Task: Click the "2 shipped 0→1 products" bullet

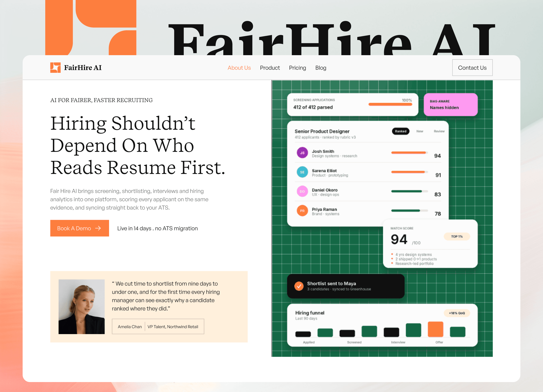Action: (416, 259)
